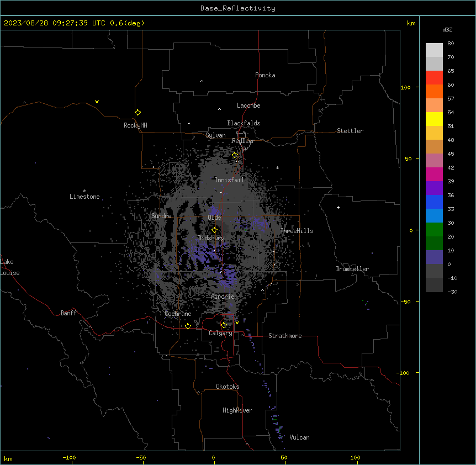476x465 pixels.
Task: Click the asterisk marker above Limestone
Action: pos(84,191)
